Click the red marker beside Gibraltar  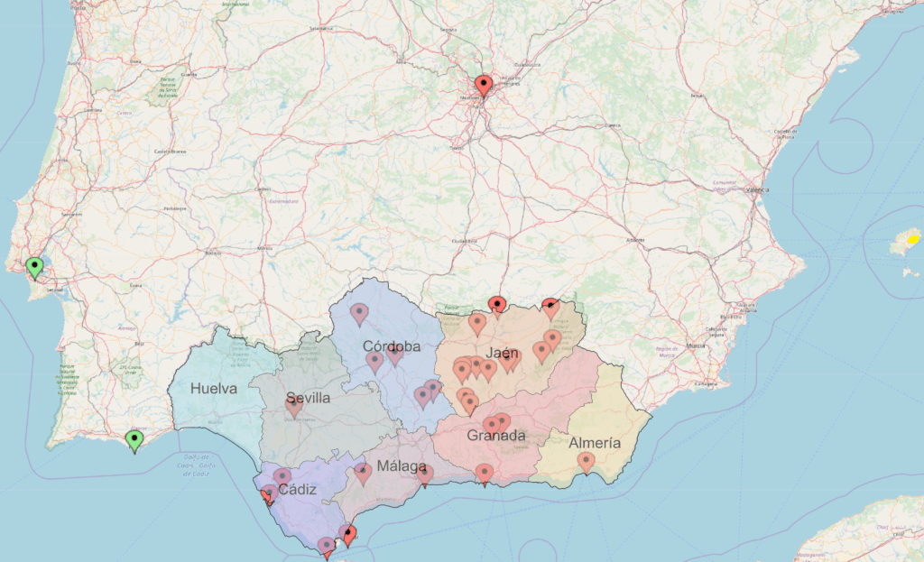[349, 535]
